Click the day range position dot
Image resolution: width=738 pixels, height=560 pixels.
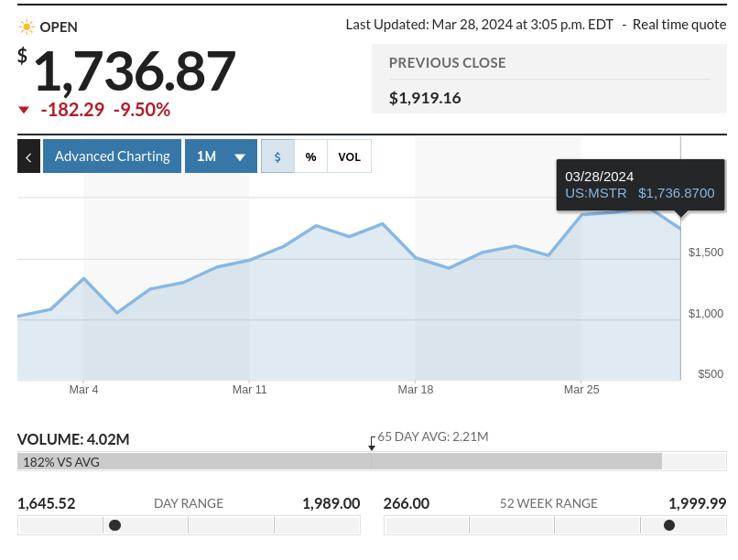(114, 525)
